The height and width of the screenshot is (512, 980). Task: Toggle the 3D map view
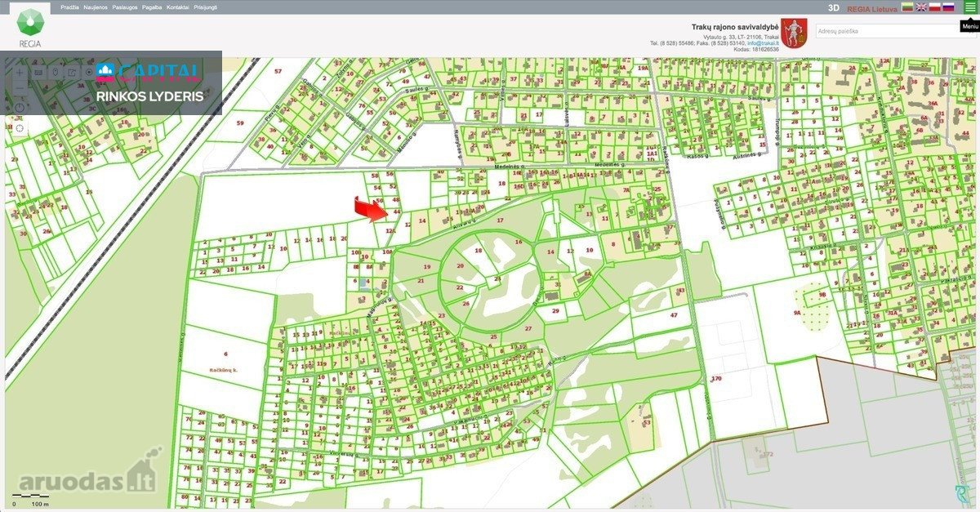click(834, 7)
